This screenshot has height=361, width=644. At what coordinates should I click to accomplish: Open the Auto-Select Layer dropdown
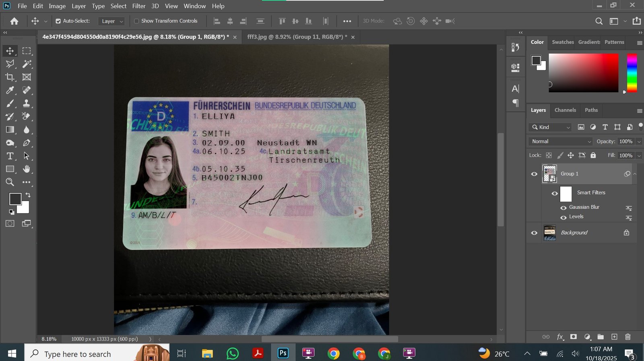tap(111, 21)
